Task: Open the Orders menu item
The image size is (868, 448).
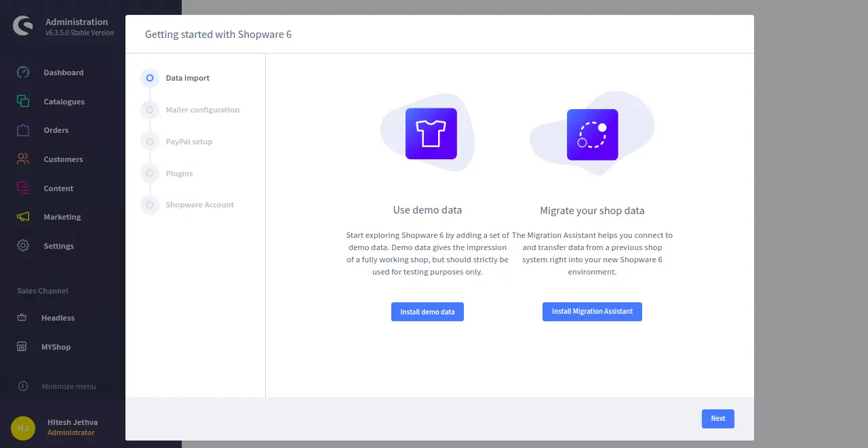Action: 56,130
